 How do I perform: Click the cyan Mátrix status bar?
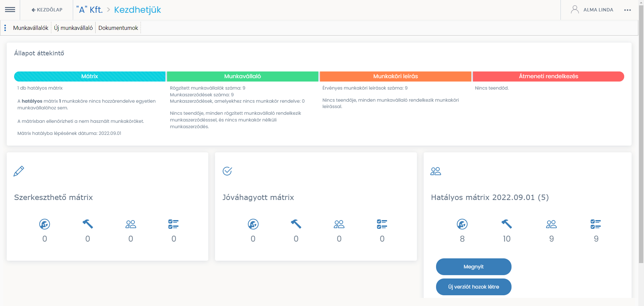coord(90,76)
